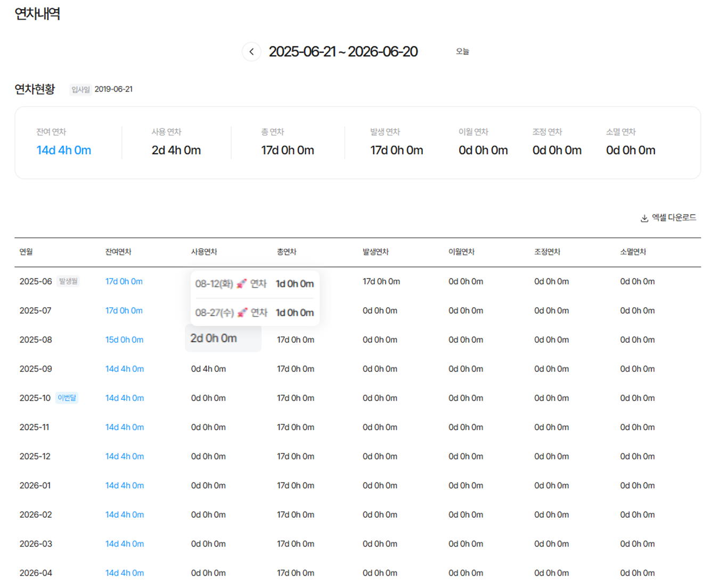Go to the previous annual leave period

pyautogui.click(x=251, y=52)
